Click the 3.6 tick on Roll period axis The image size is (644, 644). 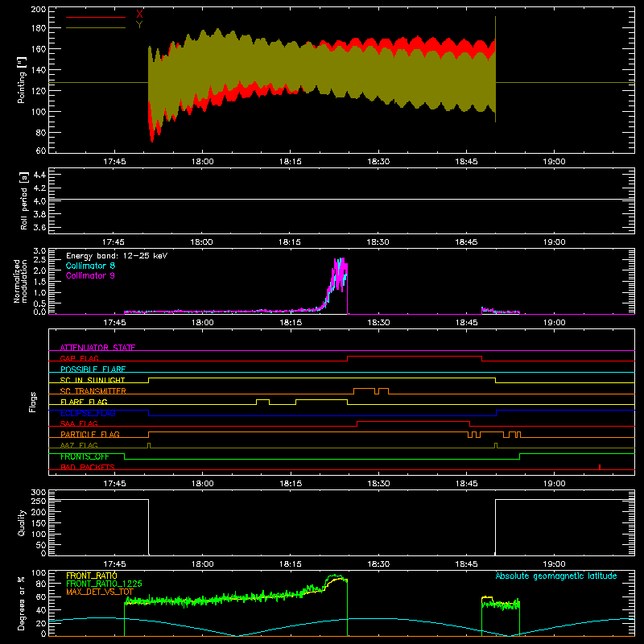point(39,227)
